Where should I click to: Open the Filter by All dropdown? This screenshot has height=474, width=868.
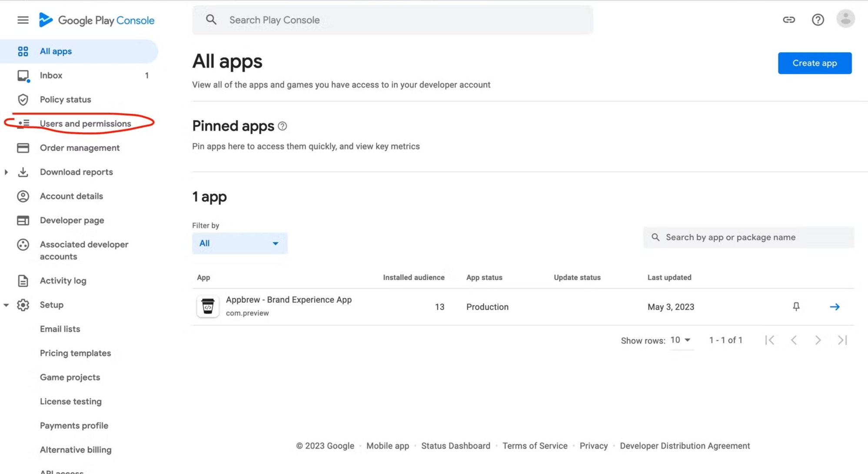tap(239, 243)
